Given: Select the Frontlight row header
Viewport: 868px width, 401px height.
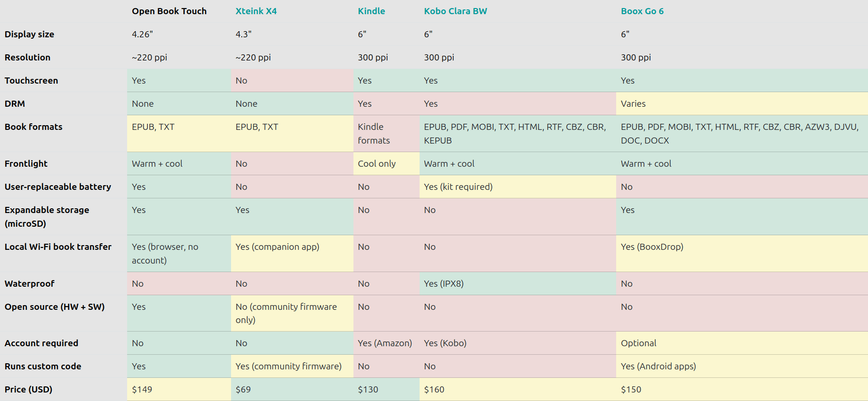Looking at the screenshot, I should [x=26, y=163].
